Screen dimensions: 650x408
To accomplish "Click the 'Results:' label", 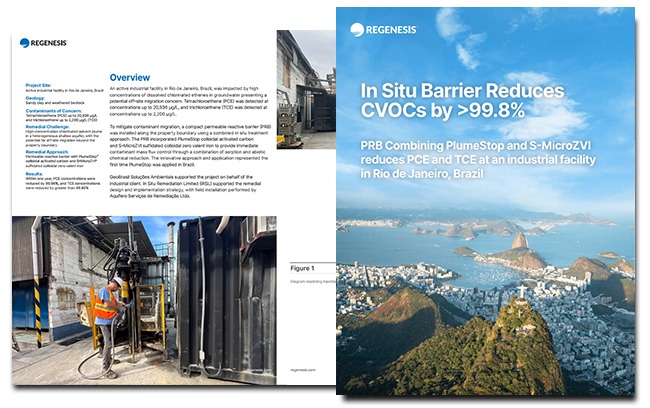I will [34, 174].
